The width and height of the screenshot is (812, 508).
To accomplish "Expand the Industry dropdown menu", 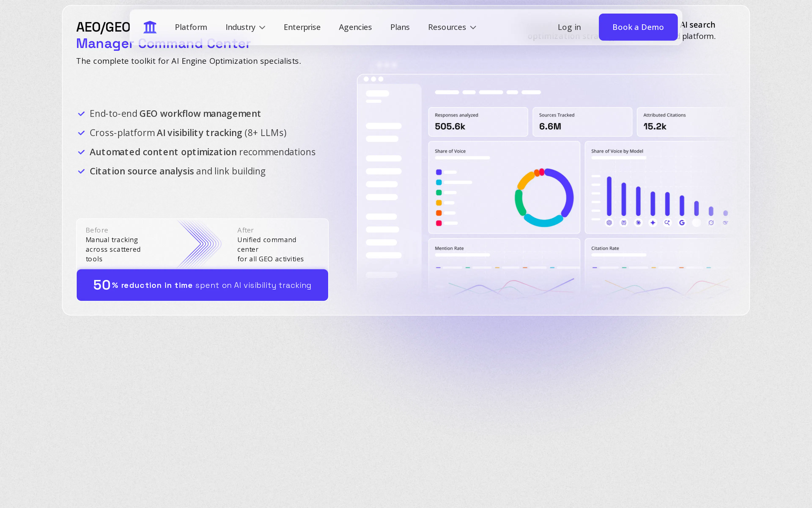I will tap(245, 27).
